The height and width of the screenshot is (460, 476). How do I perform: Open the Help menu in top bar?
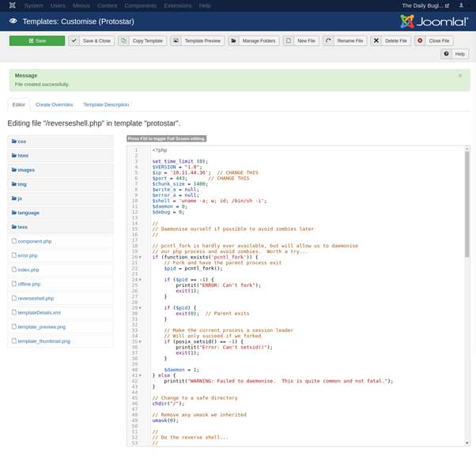tap(205, 6)
